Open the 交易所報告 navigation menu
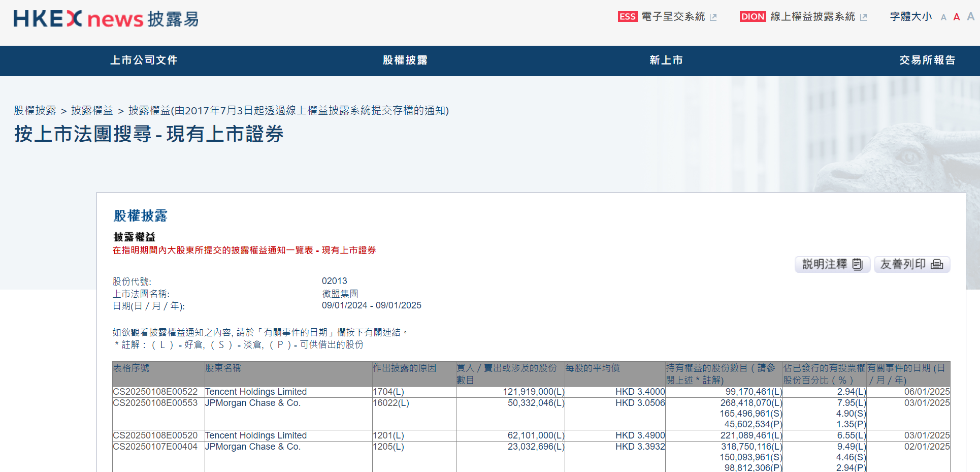The height and width of the screenshot is (472, 980). 927,60
